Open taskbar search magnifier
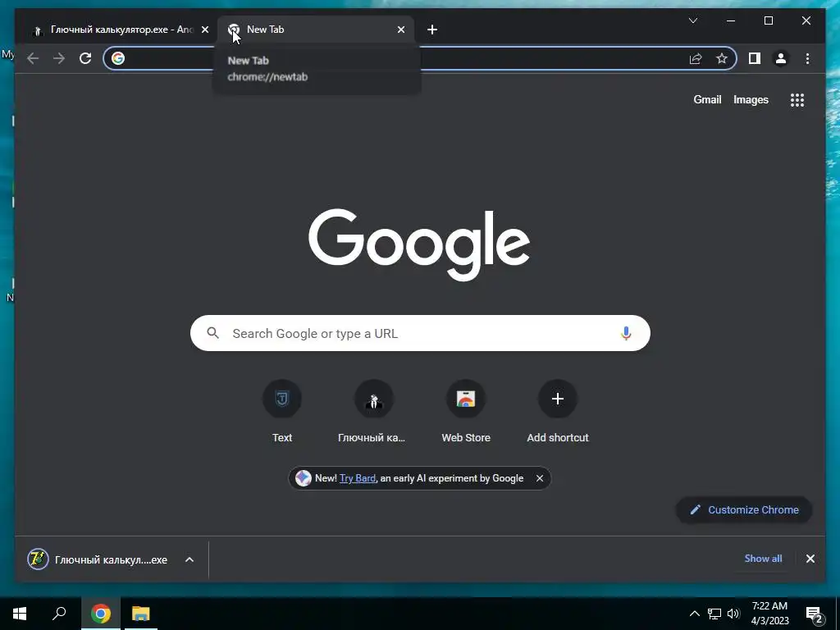The image size is (840, 630). (59, 614)
